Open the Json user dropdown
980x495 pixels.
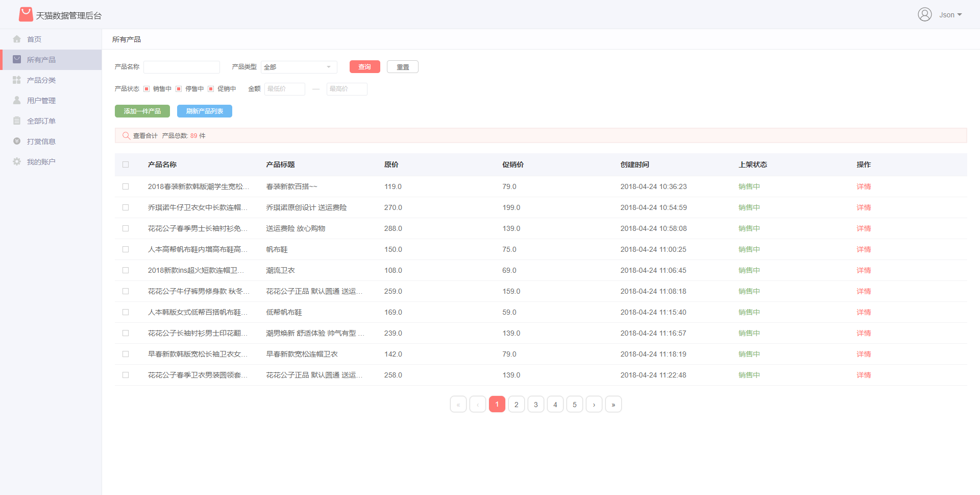click(950, 15)
